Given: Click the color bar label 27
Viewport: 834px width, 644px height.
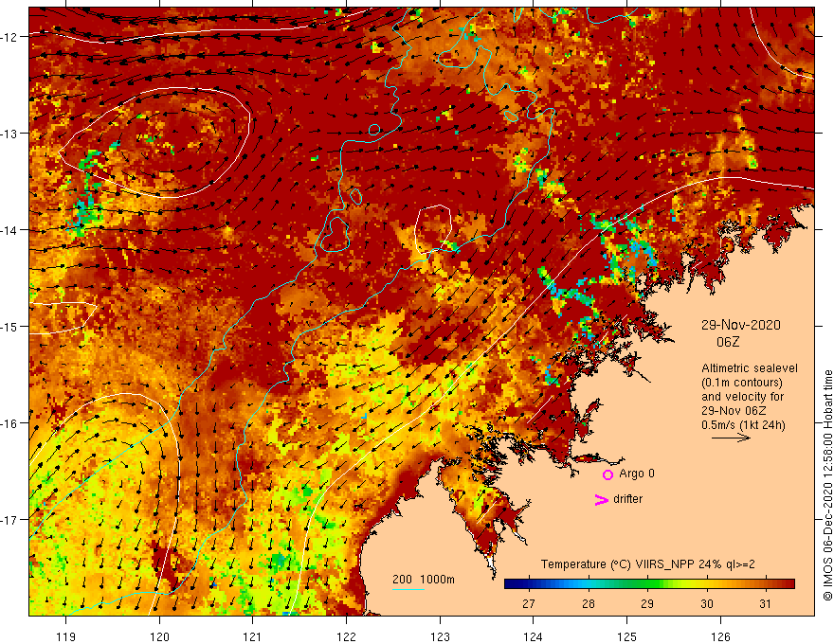Looking at the screenshot, I should [x=528, y=603].
